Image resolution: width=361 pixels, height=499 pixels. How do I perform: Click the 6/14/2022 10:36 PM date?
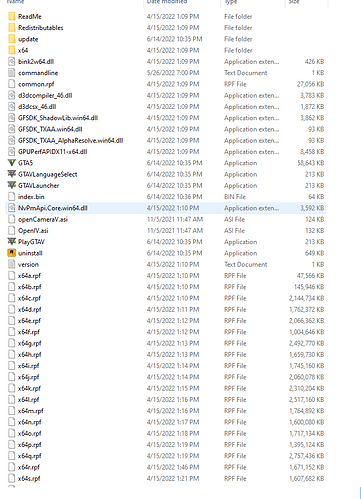tap(174, 197)
